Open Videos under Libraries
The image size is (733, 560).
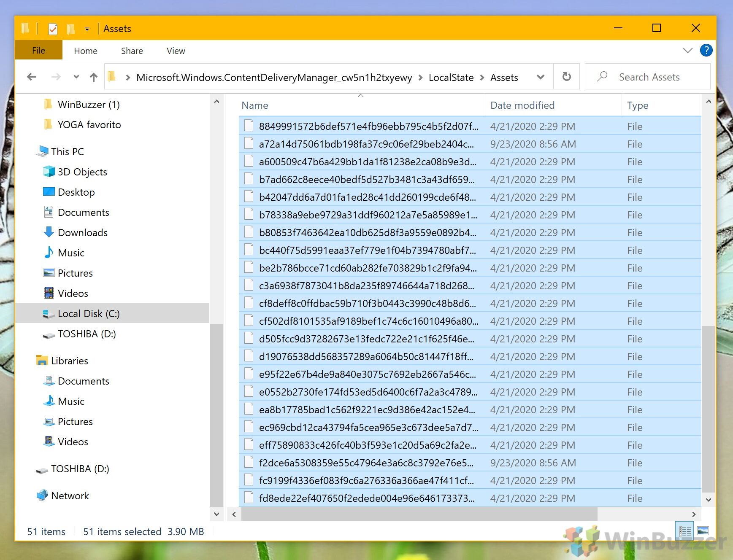click(73, 442)
